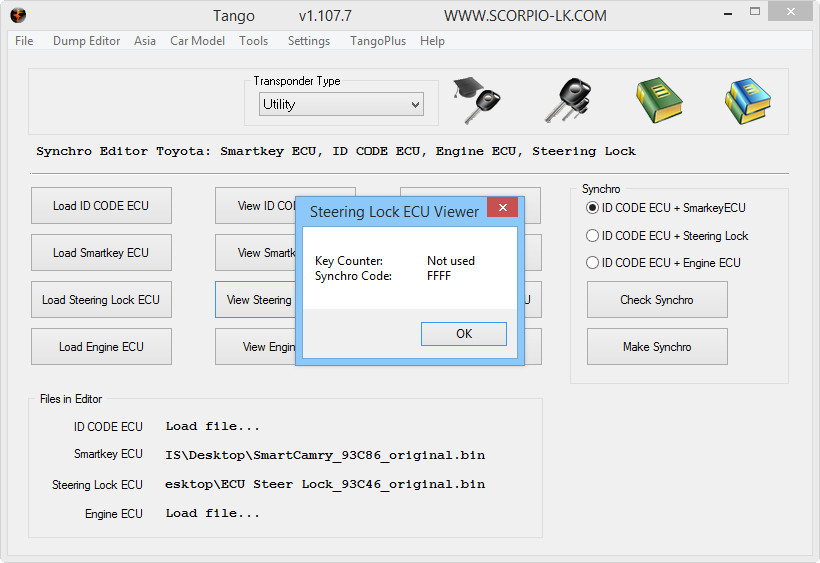The width and height of the screenshot is (820, 563).
Task: Select ID CODE ECU + Engine ECU option
Action: pos(663,262)
